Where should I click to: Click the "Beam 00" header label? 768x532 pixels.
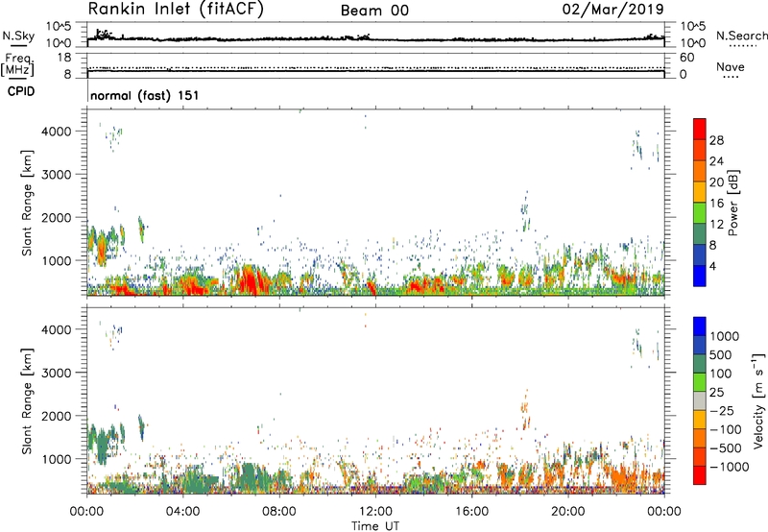point(374,11)
